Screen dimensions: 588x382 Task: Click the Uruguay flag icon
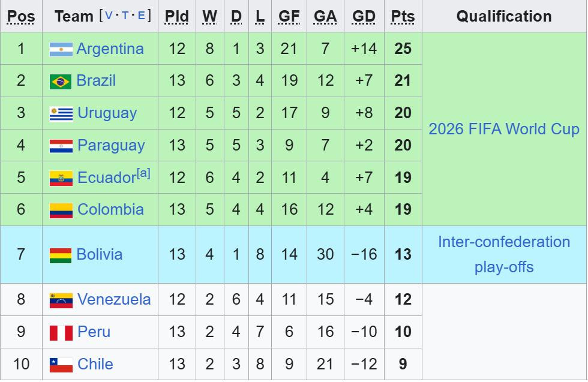tap(61, 113)
